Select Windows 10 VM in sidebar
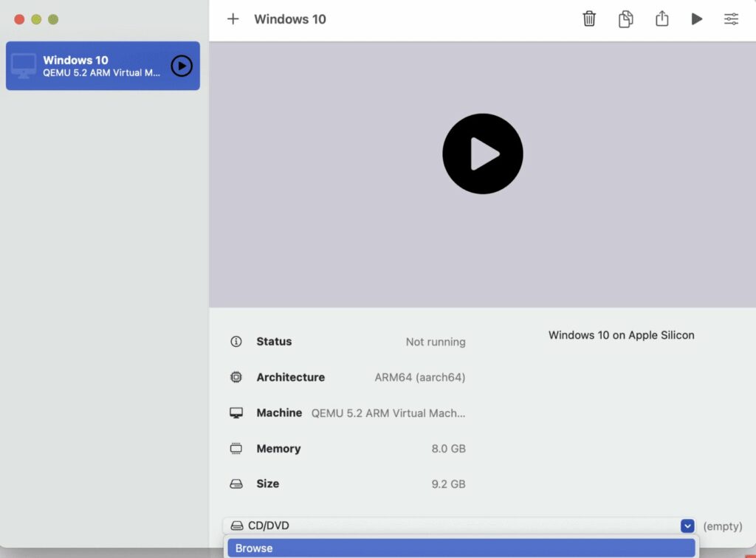756x558 pixels. pos(103,66)
